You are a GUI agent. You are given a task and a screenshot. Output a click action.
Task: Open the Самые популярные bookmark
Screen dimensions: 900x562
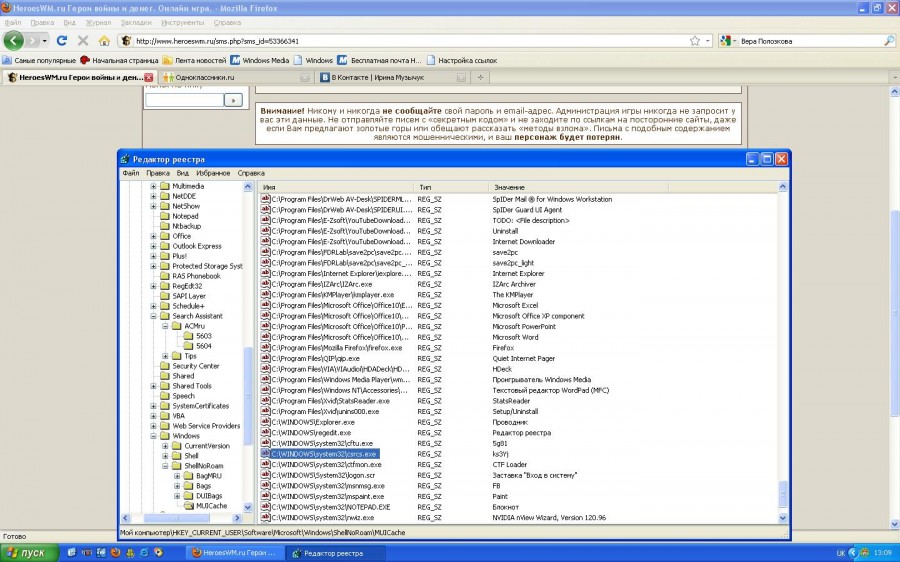39,60
